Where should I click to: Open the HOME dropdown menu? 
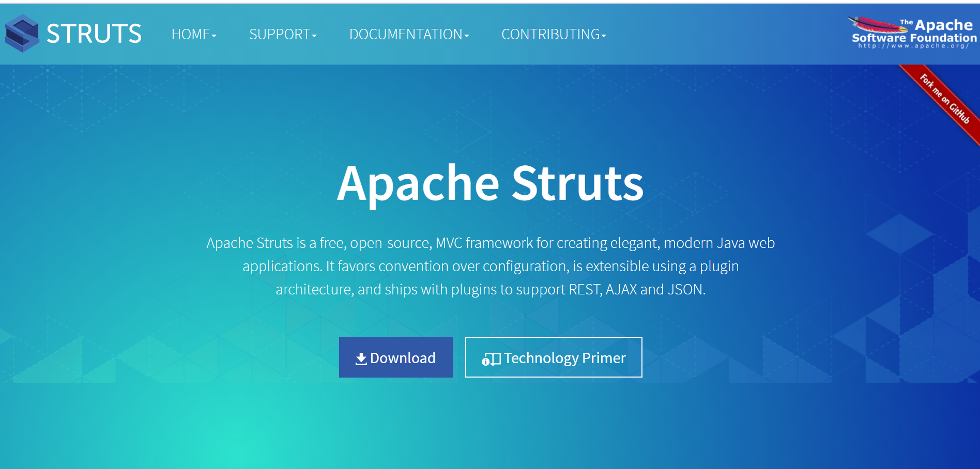click(x=194, y=34)
